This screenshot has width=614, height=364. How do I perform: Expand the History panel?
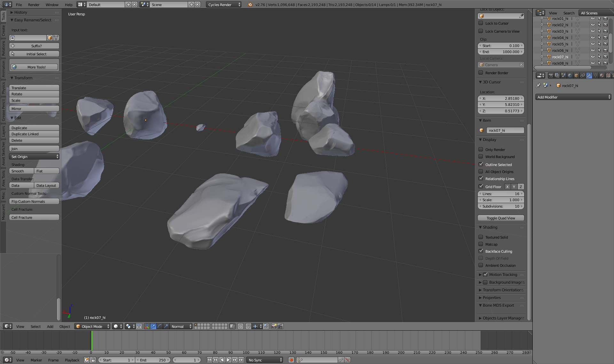12,12
